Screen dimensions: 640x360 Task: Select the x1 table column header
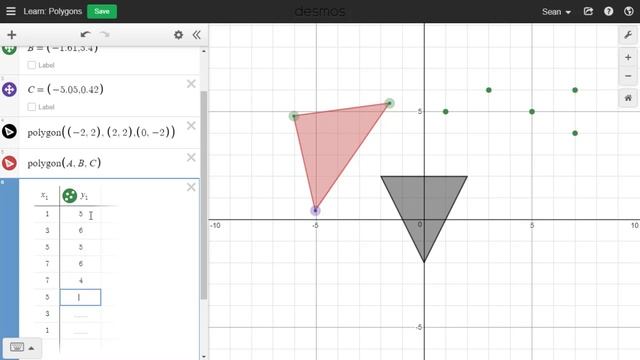(44, 196)
